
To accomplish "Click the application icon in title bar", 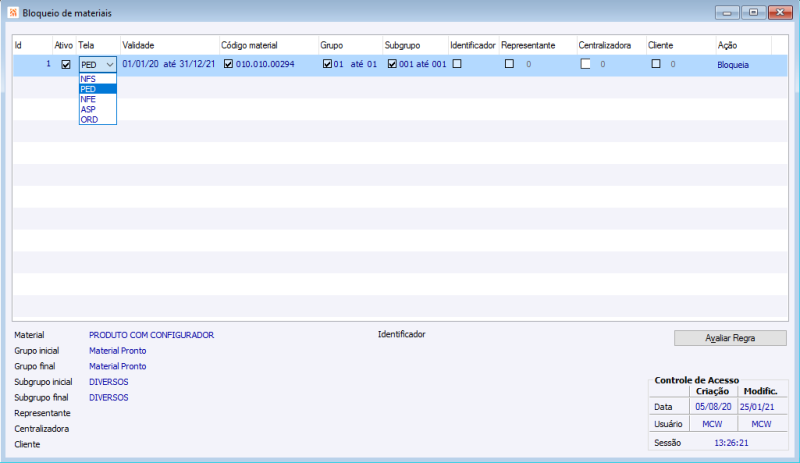I will coord(13,13).
